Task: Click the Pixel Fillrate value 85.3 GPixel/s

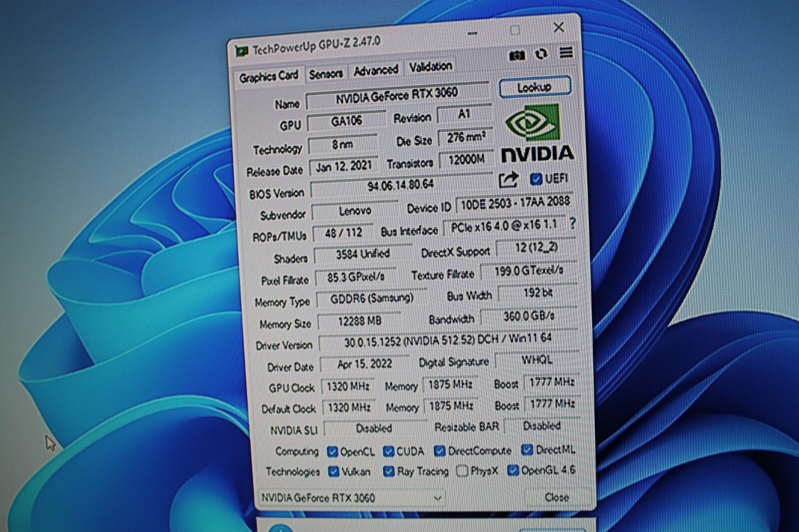Action: [x=356, y=276]
